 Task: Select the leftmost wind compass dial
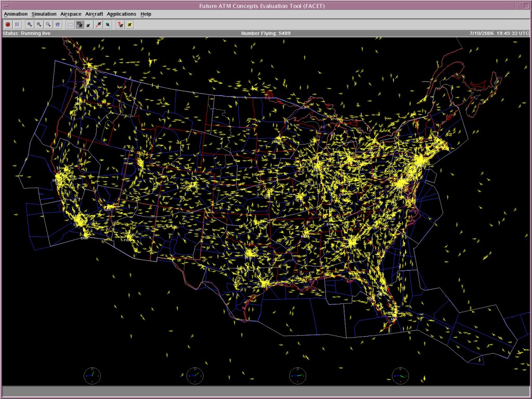(92, 376)
